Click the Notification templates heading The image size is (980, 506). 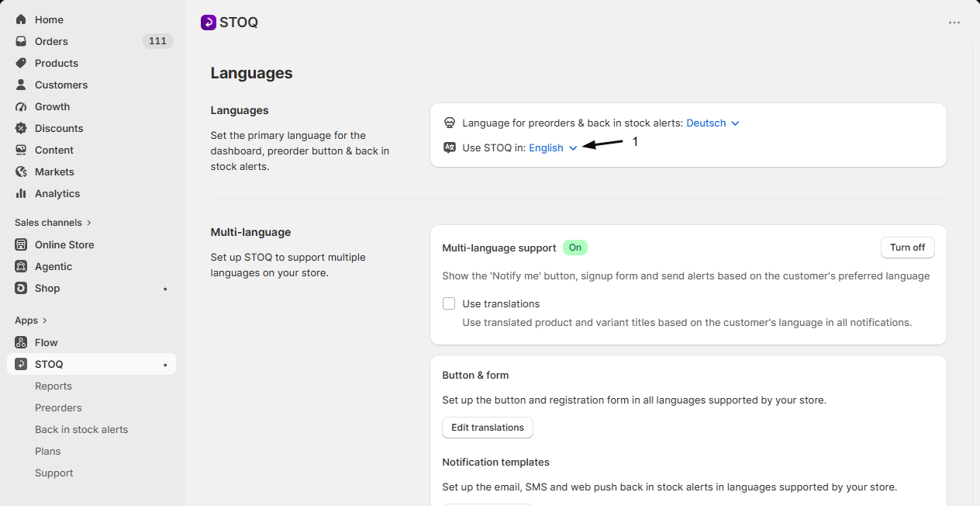pyautogui.click(x=495, y=462)
